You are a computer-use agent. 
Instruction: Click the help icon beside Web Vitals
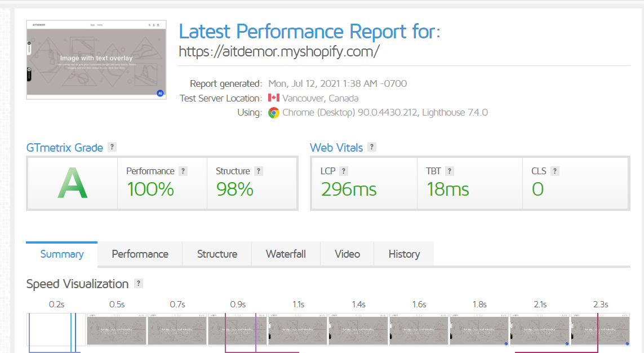(x=372, y=147)
